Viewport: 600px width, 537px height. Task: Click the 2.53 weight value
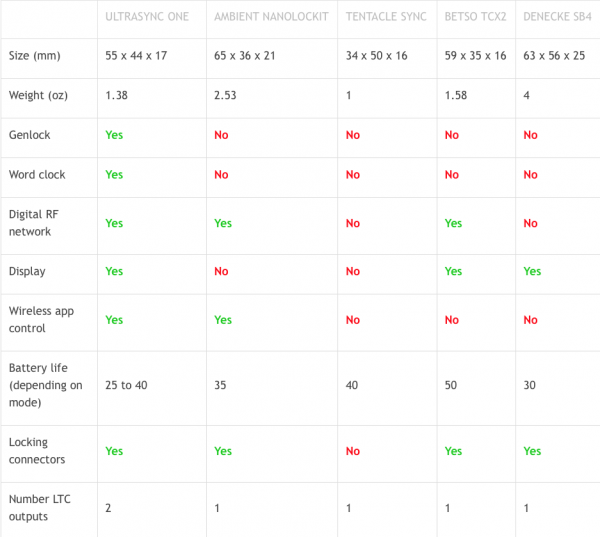pyautogui.click(x=224, y=95)
